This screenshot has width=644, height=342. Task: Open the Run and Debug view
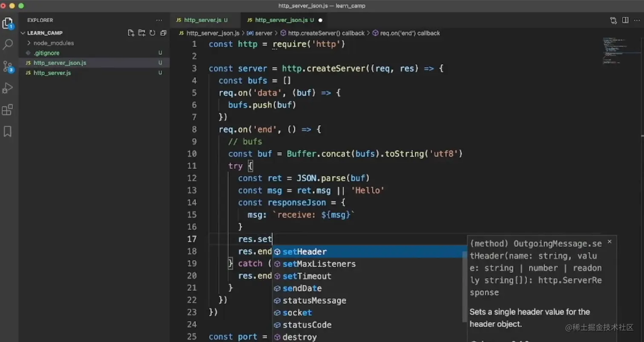coord(8,88)
